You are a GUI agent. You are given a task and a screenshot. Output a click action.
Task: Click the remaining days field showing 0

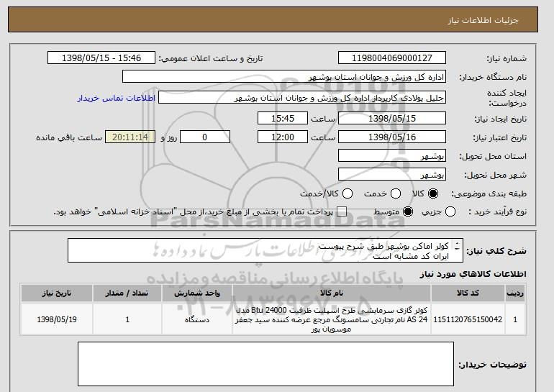(x=205, y=137)
